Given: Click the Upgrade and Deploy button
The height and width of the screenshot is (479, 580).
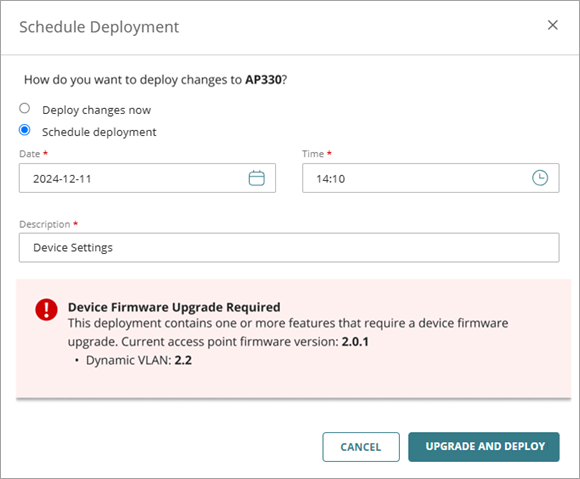Looking at the screenshot, I should [484, 447].
